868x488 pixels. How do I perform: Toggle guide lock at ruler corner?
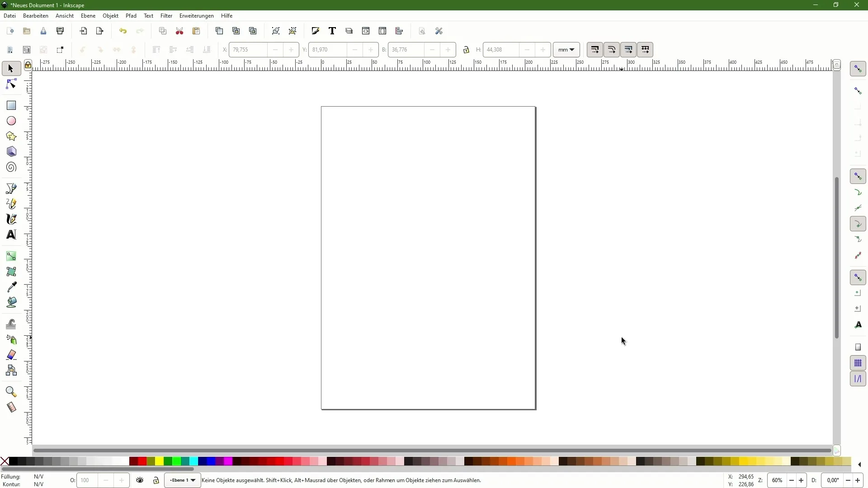click(x=28, y=65)
